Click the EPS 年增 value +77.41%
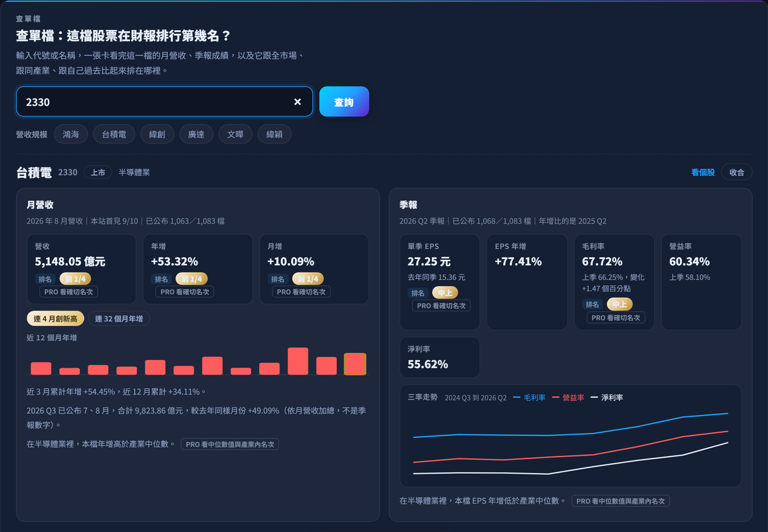The height and width of the screenshot is (532, 768). 518,262
